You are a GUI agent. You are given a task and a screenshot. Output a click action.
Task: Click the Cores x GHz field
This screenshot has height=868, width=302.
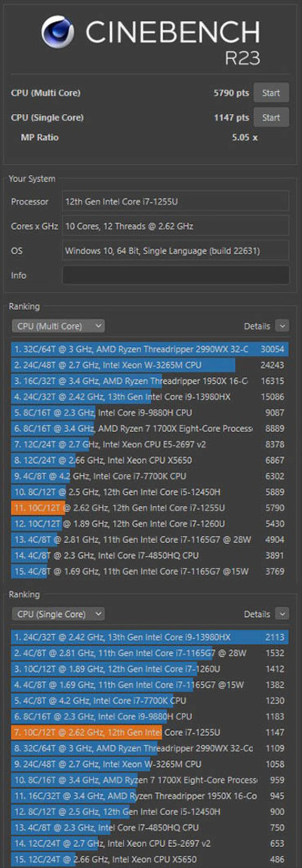176,225
